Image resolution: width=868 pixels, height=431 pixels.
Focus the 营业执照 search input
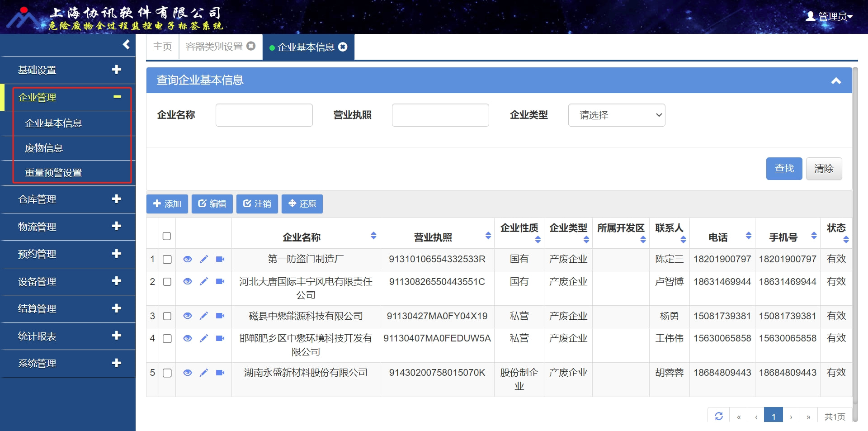pyautogui.click(x=440, y=115)
